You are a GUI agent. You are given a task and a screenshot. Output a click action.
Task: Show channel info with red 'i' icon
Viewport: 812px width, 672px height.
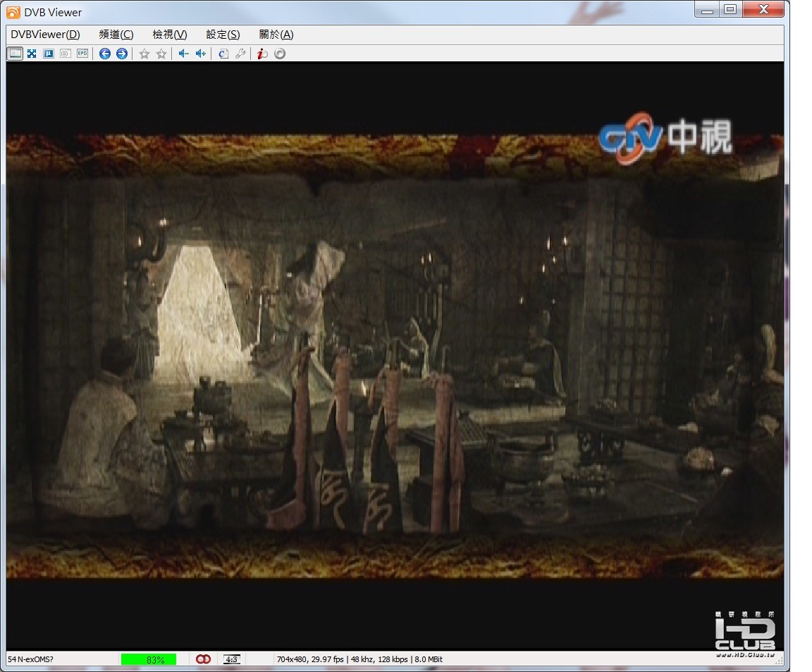262,54
